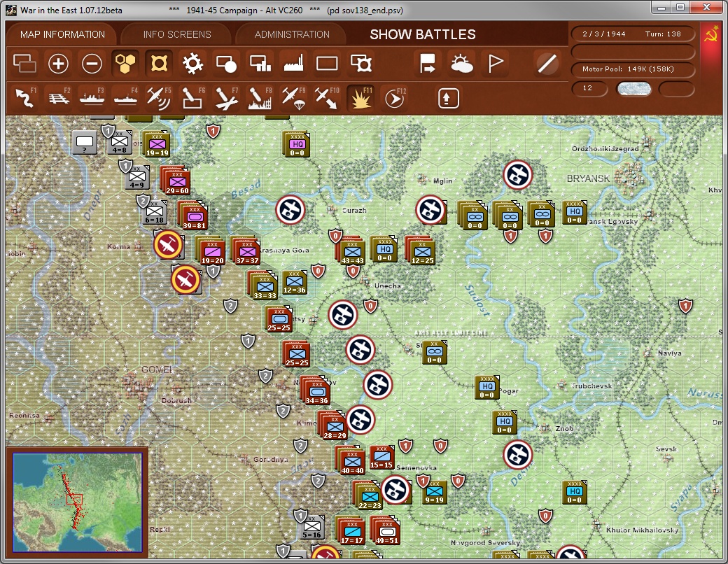Screen dimensions: 728x564
Task: Open yellow air battle marker near Korma
Action: pyautogui.click(x=169, y=245)
